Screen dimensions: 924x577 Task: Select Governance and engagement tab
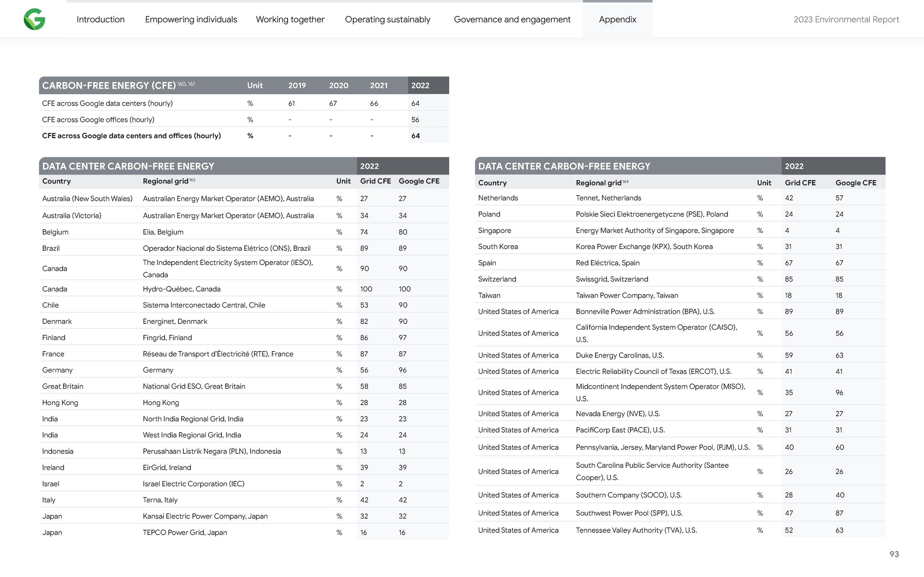[x=512, y=19]
